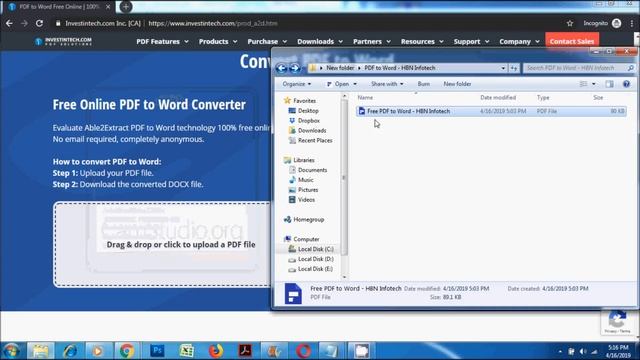
Task: Open Photoshop from taskbar
Action: [x=157, y=351]
